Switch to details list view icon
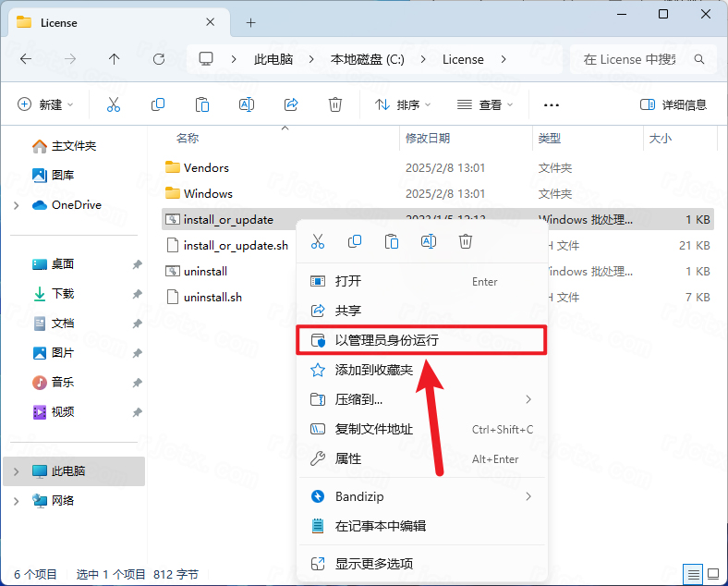This screenshot has height=586, width=728. click(x=694, y=575)
